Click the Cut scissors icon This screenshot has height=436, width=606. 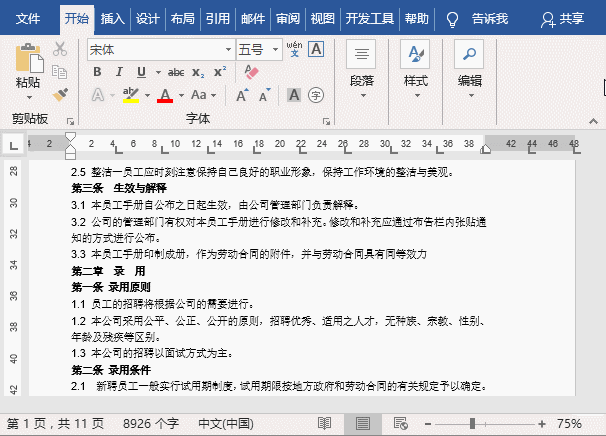pos(60,49)
